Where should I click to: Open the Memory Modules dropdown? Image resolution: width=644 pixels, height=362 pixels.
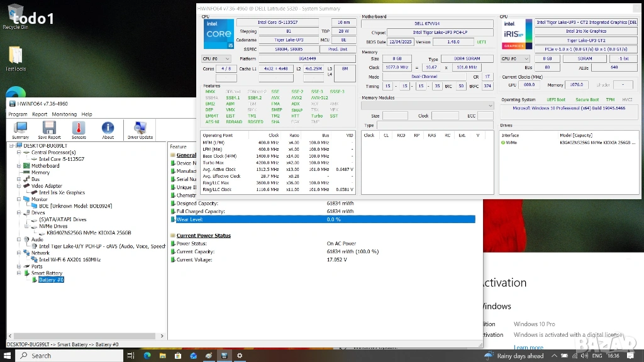pos(428,106)
